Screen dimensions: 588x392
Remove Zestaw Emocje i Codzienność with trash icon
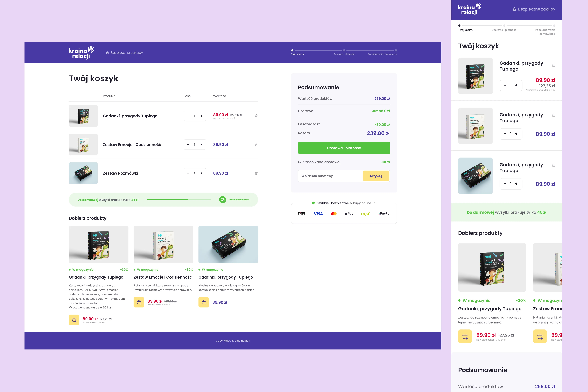[x=256, y=145]
